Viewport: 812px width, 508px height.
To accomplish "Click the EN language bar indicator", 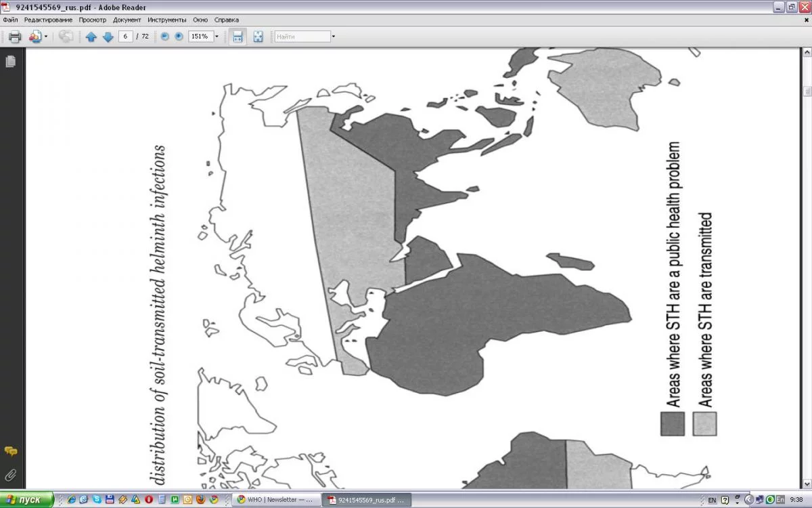I will click(712, 500).
